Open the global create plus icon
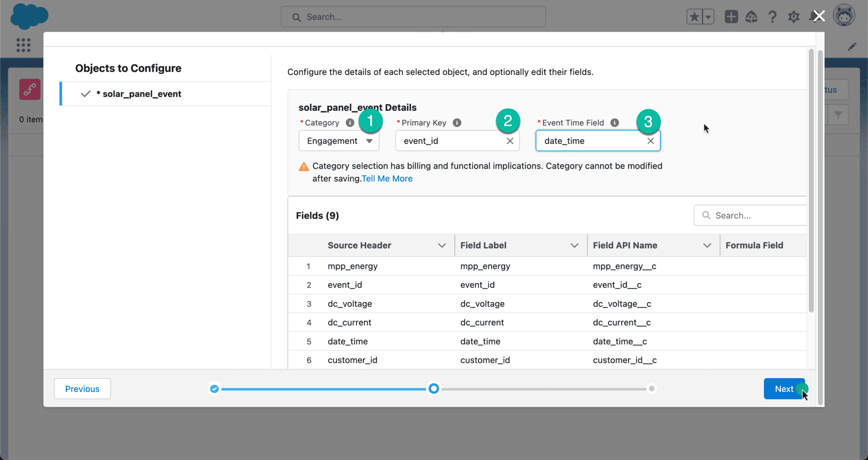Image resolution: width=868 pixels, height=460 pixels. (x=731, y=17)
